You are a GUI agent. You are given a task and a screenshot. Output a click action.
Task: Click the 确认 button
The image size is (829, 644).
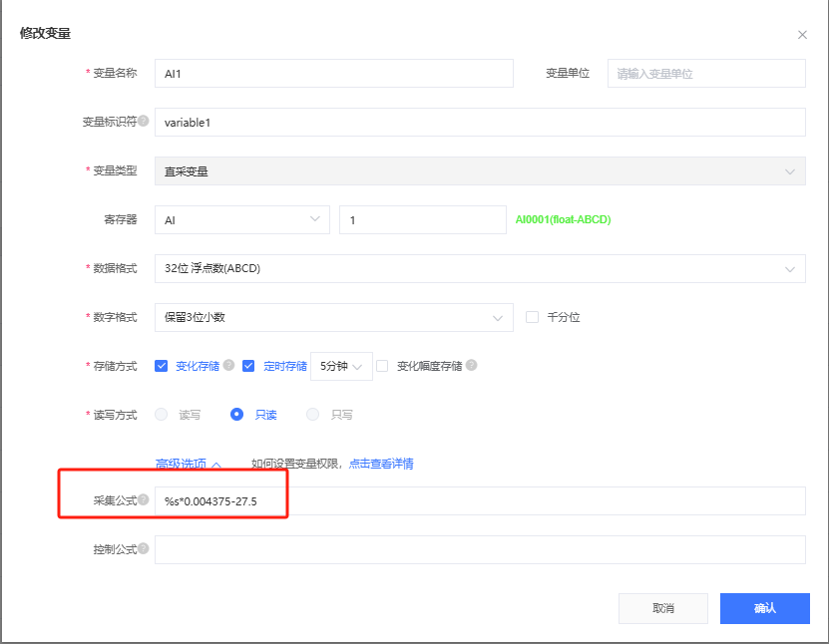[764, 608]
